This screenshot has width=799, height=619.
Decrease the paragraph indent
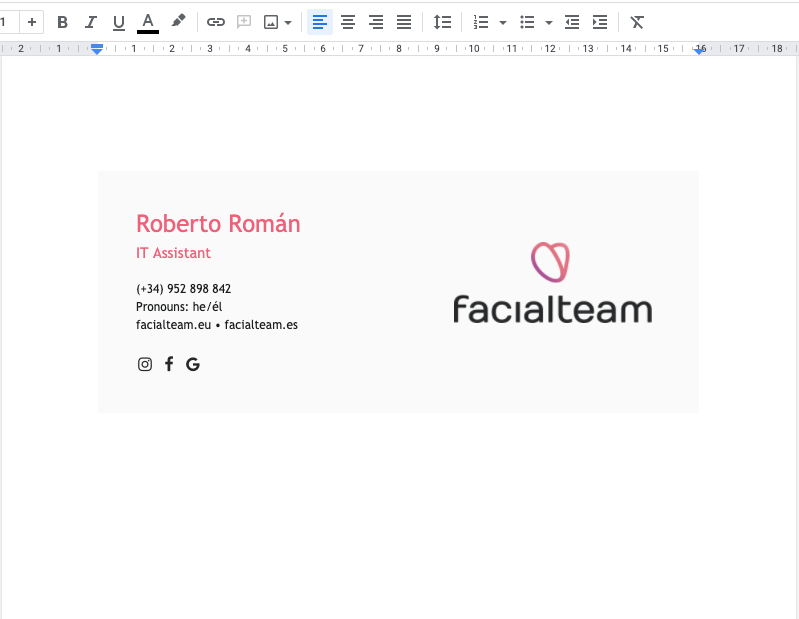(x=572, y=22)
